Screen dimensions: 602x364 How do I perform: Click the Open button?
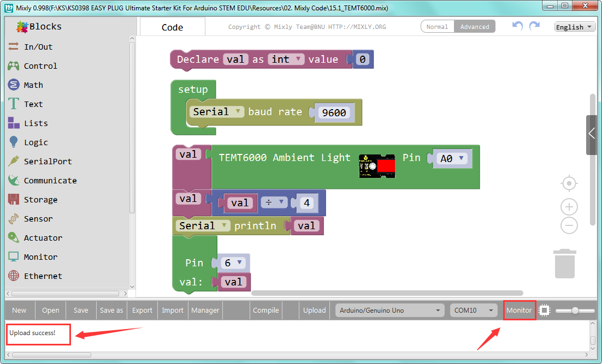tap(51, 311)
